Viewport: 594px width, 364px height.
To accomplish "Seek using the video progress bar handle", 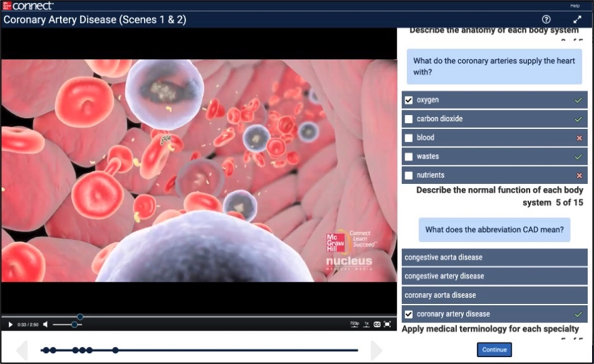I will point(80,317).
